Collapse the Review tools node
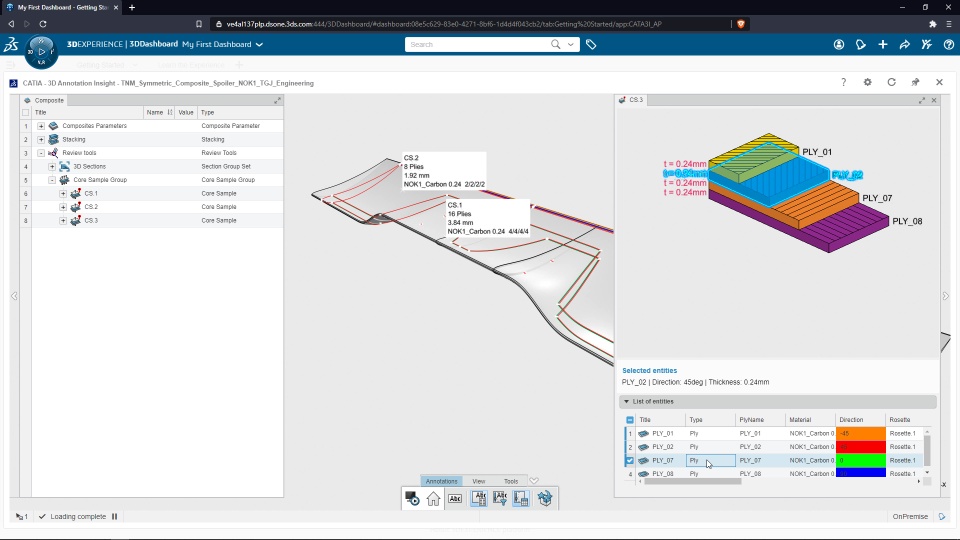This screenshot has height=540, width=960. [41, 153]
